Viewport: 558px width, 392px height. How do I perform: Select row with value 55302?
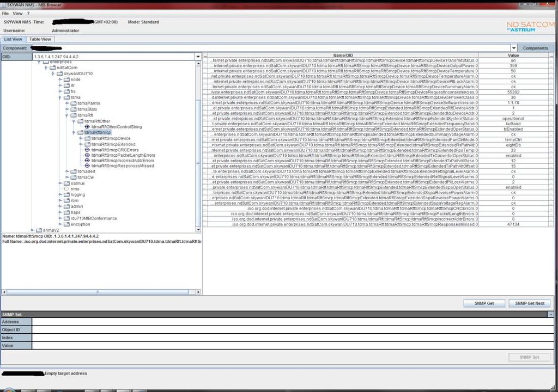378,92
